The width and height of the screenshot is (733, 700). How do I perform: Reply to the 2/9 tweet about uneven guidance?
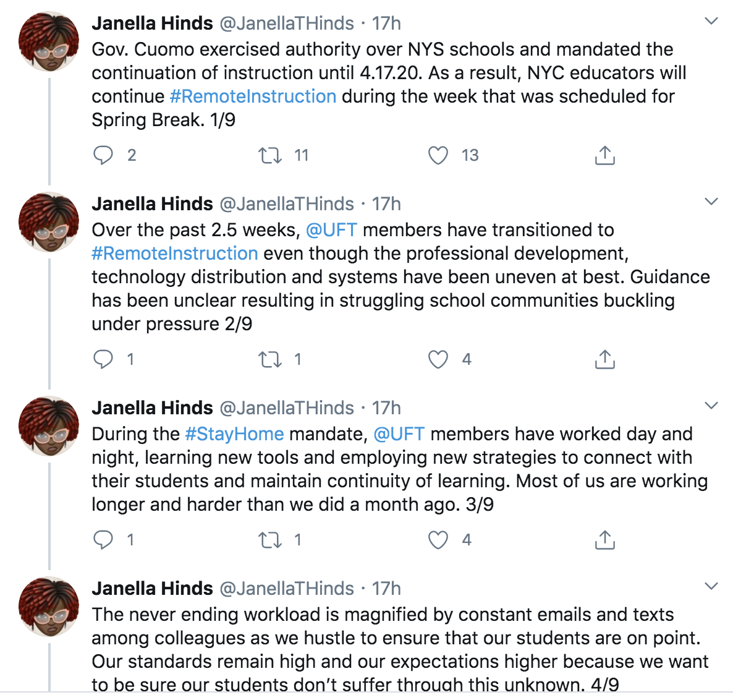pyautogui.click(x=103, y=359)
